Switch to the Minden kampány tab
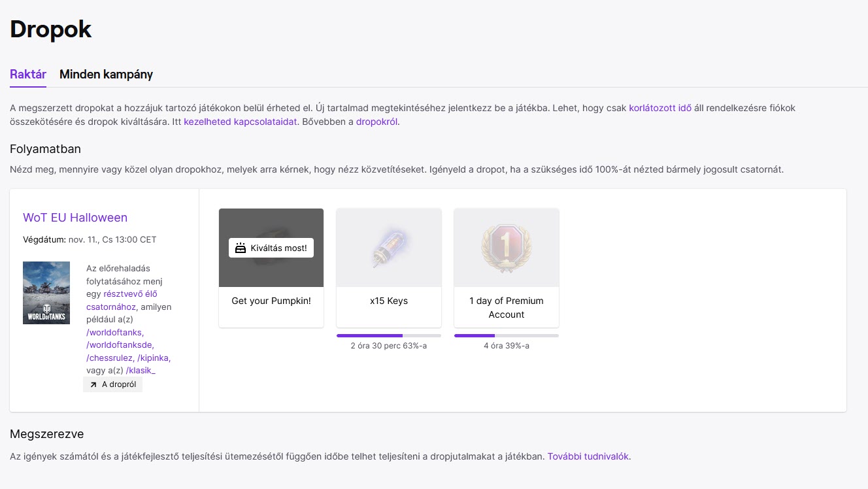This screenshot has height=489, width=868. point(106,75)
